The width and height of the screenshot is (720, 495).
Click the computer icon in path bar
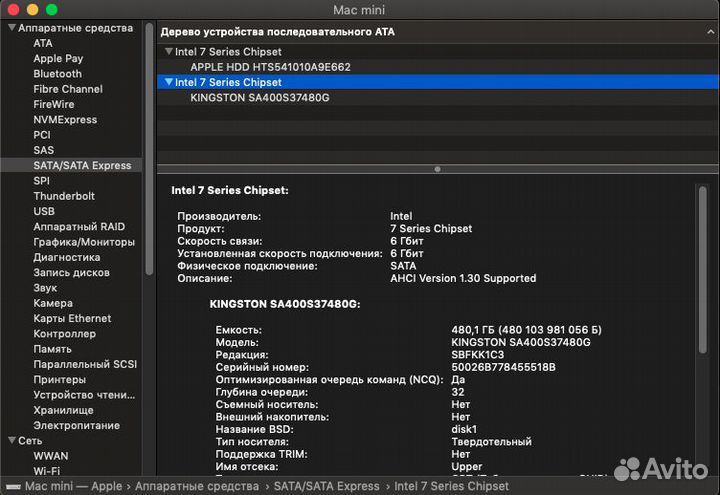pyautogui.click(x=13, y=486)
